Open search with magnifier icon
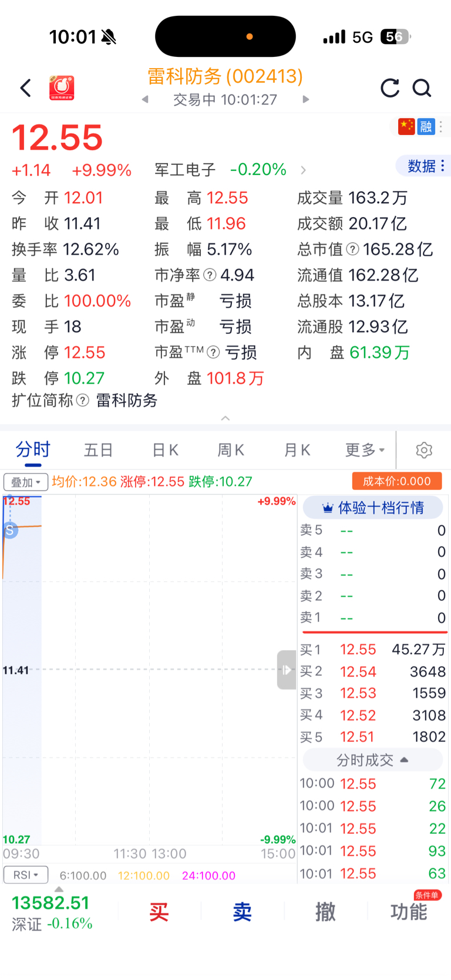This screenshot has width=451, height=980. pyautogui.click(x=422, y=88)
